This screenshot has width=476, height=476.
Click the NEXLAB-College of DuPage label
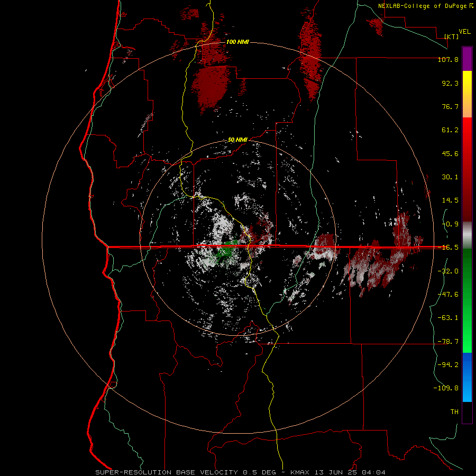tap(425, 6)
